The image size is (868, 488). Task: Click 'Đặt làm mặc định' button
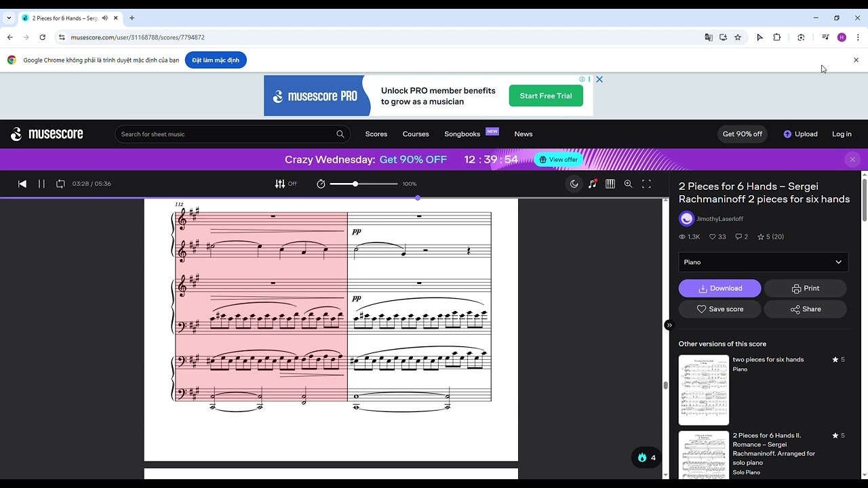[216, 60]
